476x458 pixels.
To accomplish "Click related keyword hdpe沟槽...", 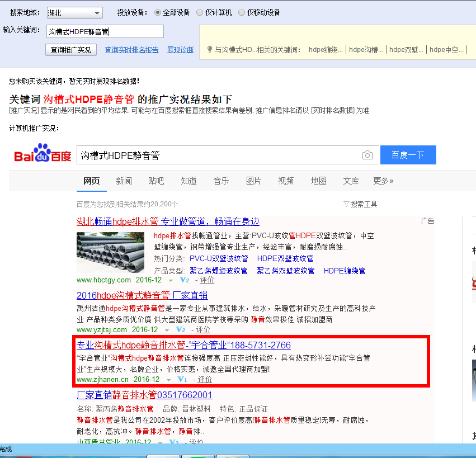I will pyautogui.click(x=366, y=50).
